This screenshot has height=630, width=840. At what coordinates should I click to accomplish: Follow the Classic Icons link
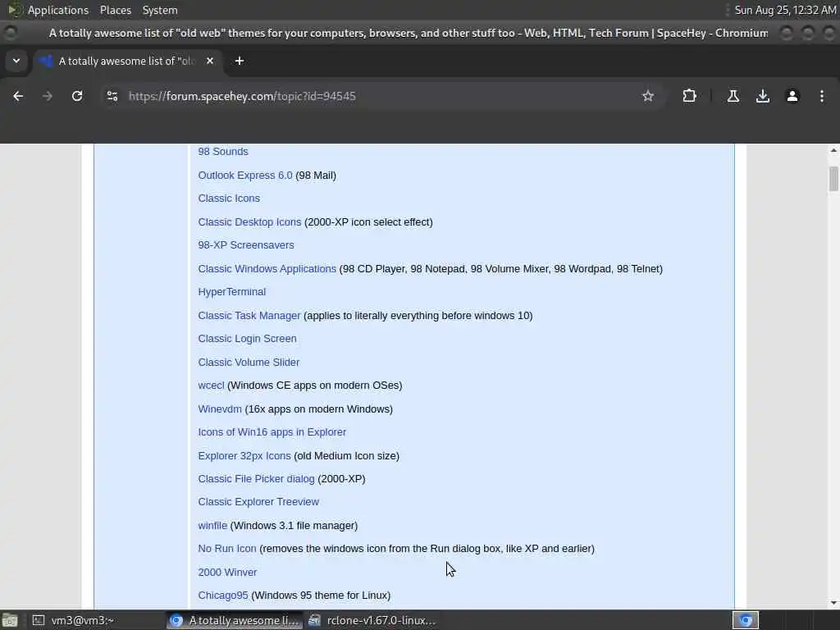229,199
